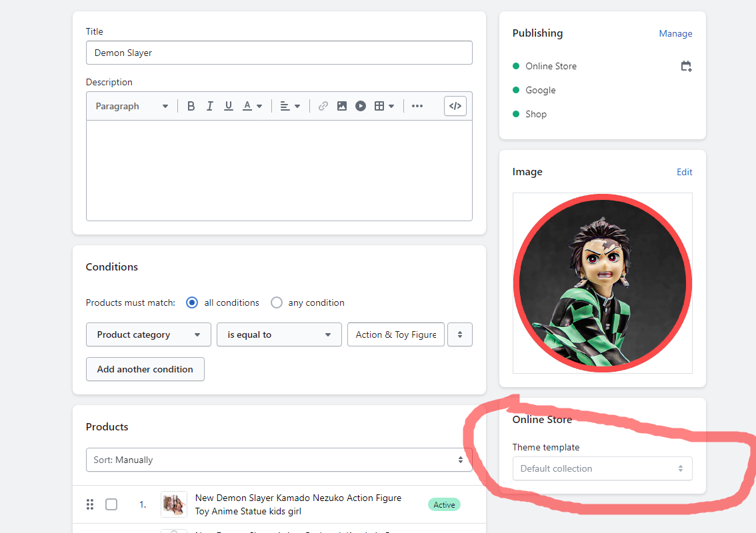Click the 'Action & Toy Figure' value field
Image resolution: width=756 pixels, height=533 pixels.
click(x=396, y=334)
